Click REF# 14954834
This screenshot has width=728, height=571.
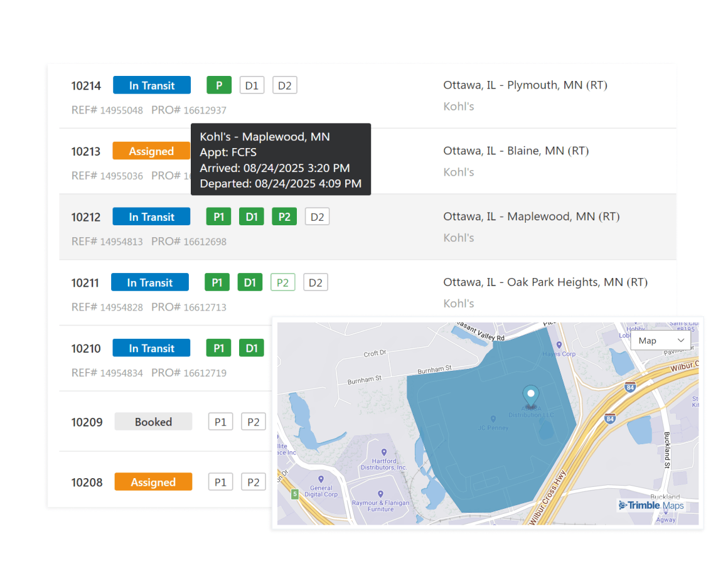[107, 373]
